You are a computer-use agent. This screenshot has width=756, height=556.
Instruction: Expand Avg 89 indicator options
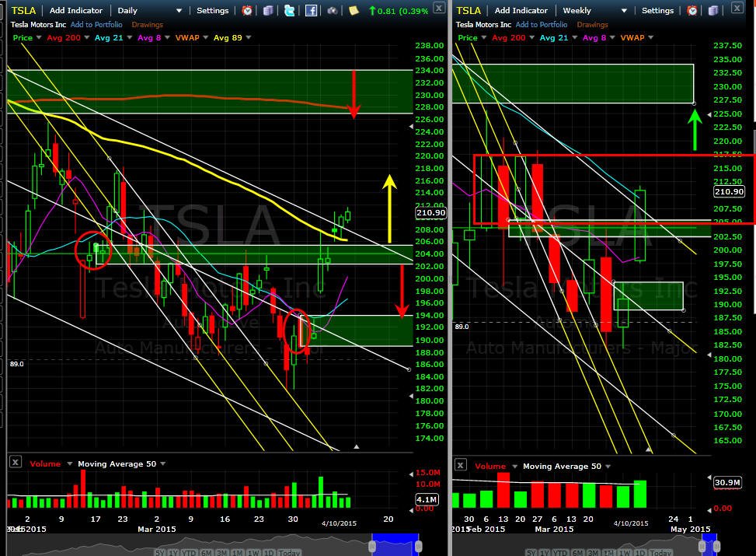[x=249, y=37]
